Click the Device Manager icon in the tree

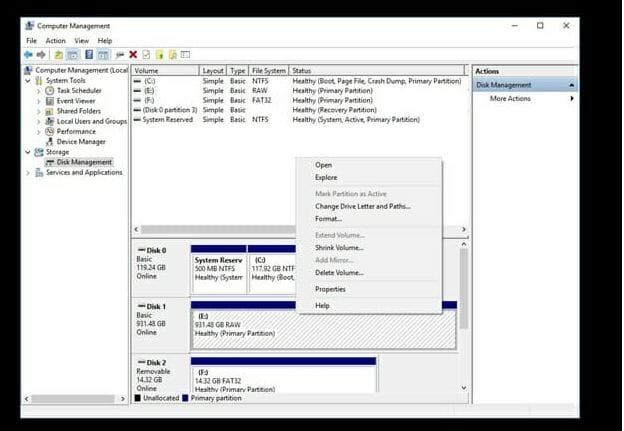pos(49,142)
